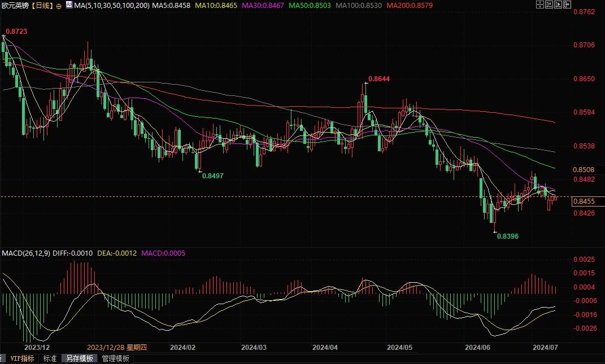Click the circled plus icon beside 日线

(x=59, y=6)
